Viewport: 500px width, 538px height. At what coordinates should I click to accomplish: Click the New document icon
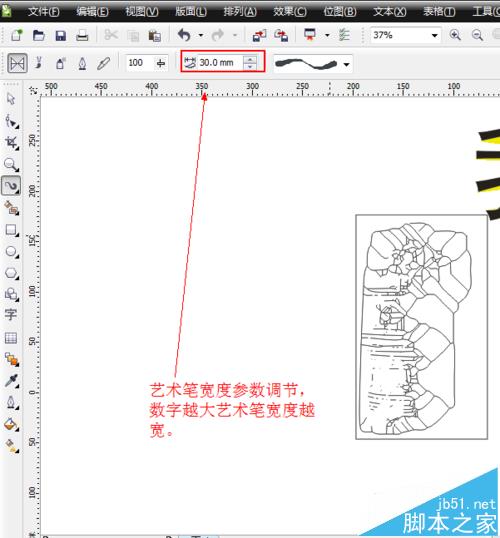(x=16, y=35)
